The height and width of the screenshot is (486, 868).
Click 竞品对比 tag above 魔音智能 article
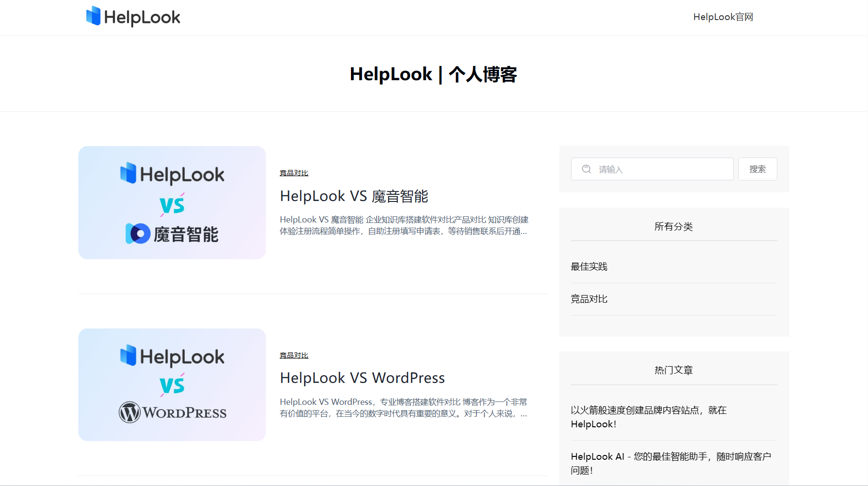[x=294, y=173]
